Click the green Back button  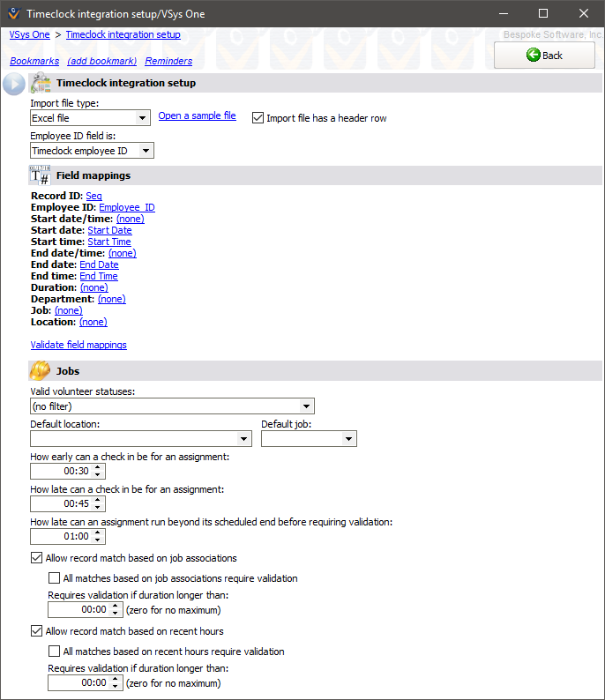tap(544, 55)
